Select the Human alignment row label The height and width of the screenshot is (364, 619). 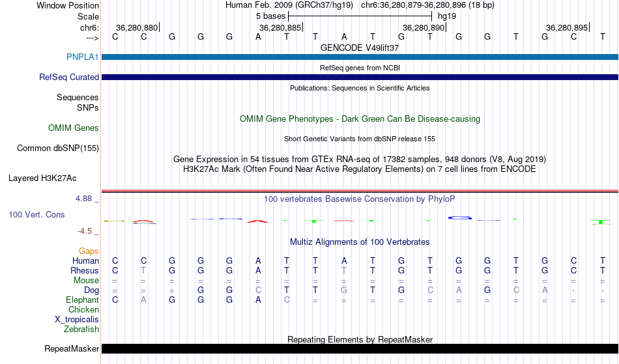(85, 260)
